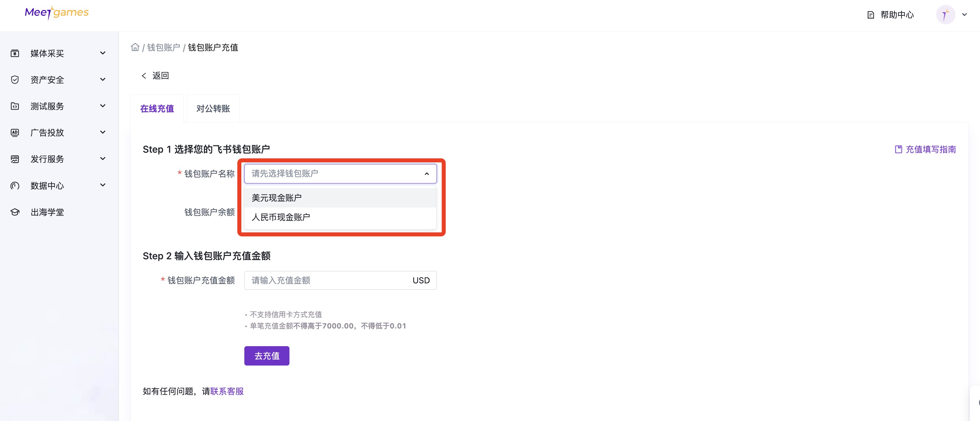Image resolution: width=980 pixels, height=421 pixels.
Task: Click the home breadcrumb icon
Action: tap(135, 47)
